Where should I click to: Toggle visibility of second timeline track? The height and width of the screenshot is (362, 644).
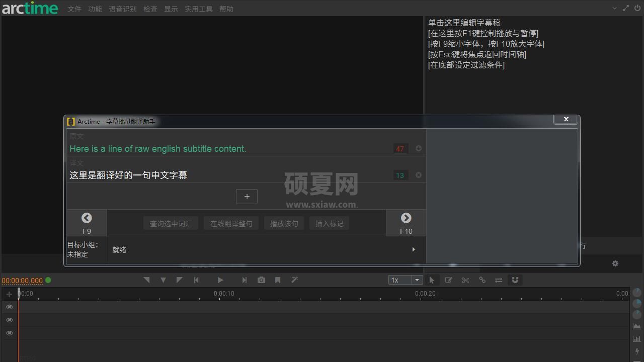10,320
